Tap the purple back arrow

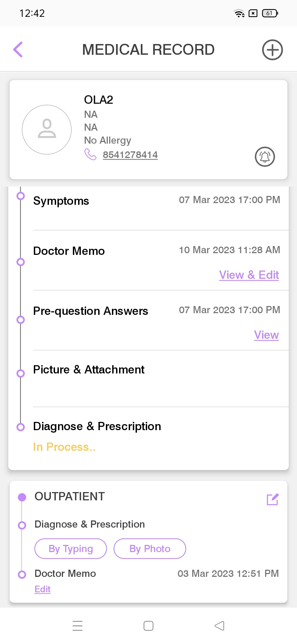point(18,50)
